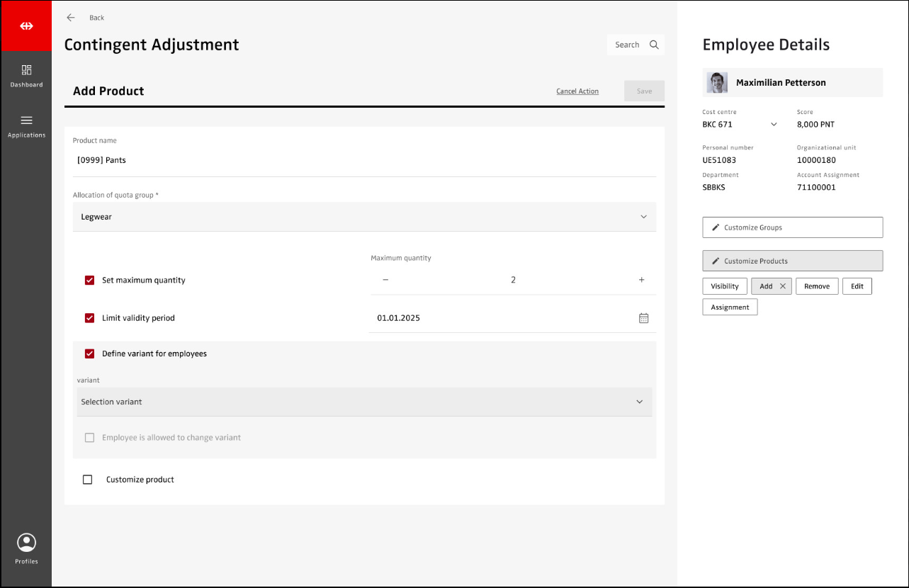This screenshot has height=588, width=909.
Task: Toggle the Limit validity period checkbox
Action: click(89, 318)
